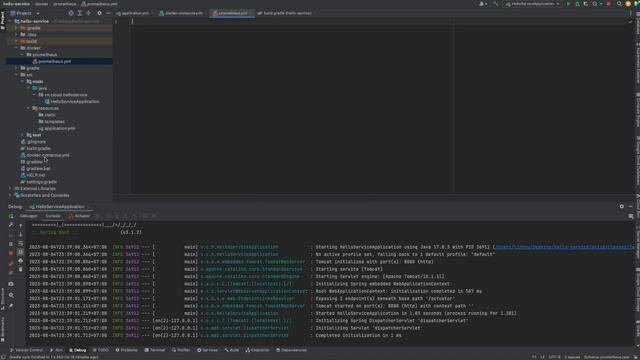This screenshot has width=640, height=360.
Task: Open the Endpoints tool window
Action: tap(257, 350)
